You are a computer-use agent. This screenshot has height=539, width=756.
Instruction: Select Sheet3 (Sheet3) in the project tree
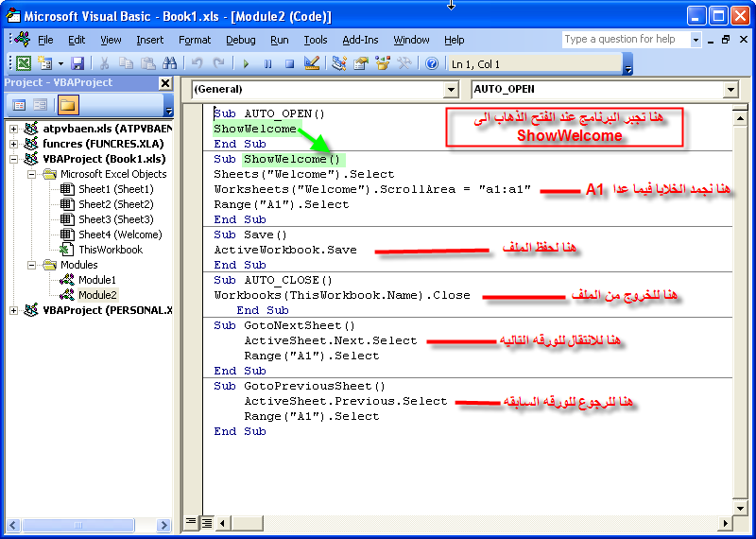(x=115, y=219)
